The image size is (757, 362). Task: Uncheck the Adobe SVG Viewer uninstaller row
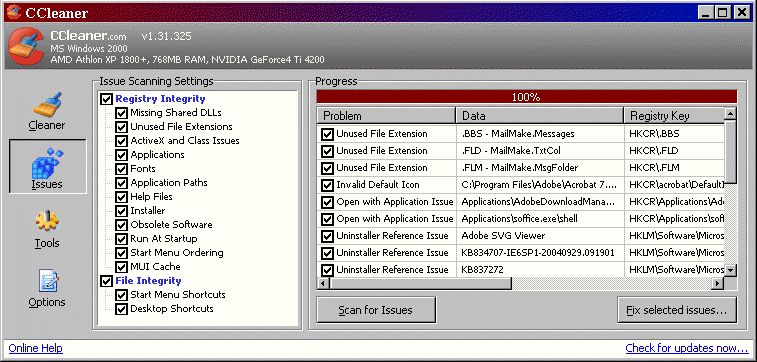coord(328,237)
